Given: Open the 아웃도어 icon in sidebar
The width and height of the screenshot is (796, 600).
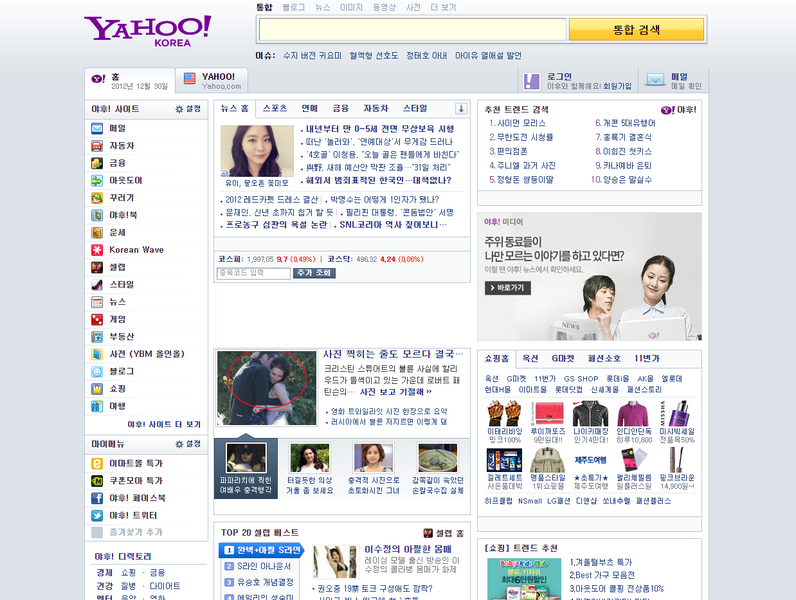Looking at the screenshot, I should click(96, 181).
